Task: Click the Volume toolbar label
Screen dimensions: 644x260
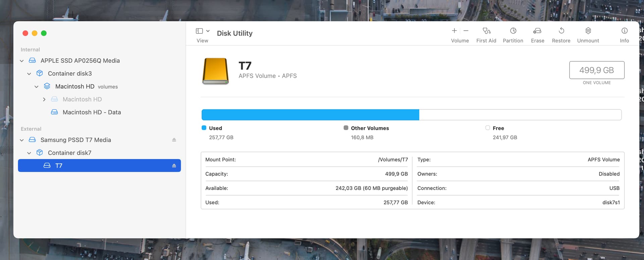Action: click(460, 41)
